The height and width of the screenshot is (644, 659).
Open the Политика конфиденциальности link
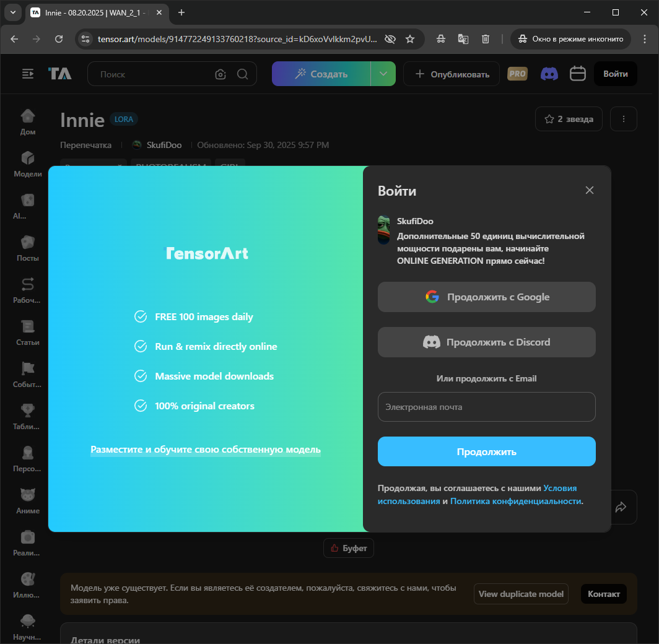(516, 501)
